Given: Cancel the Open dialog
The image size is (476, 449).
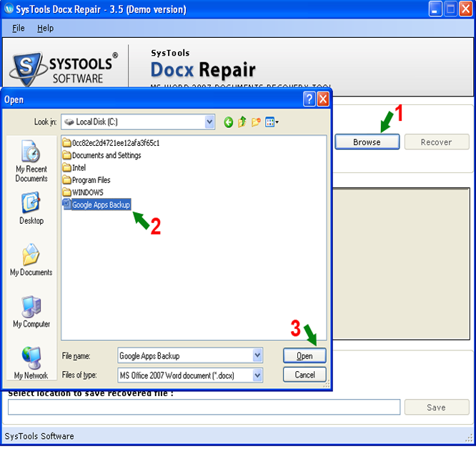Looking at the screenshot, I should [304, 375].
